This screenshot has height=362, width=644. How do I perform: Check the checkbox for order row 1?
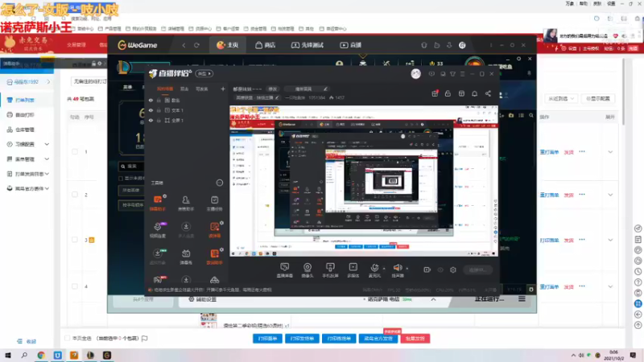click(75, 152)
